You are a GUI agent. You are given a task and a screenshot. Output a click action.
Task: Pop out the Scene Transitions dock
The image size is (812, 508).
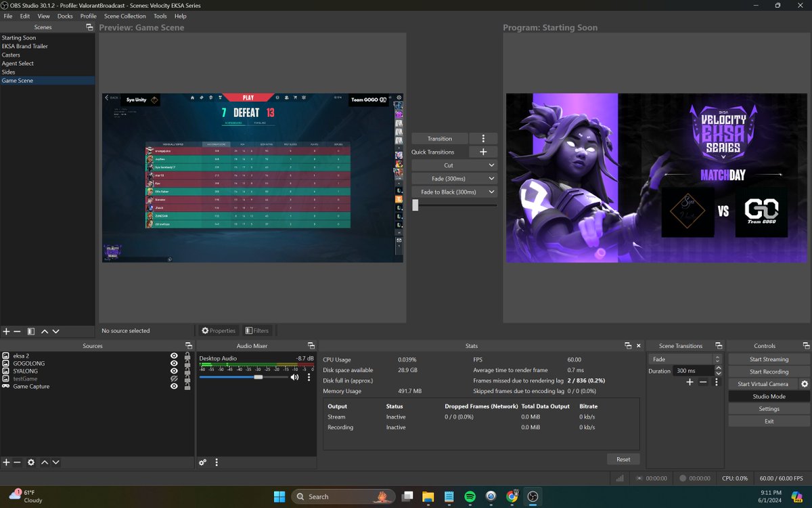(x=719, y=345)
